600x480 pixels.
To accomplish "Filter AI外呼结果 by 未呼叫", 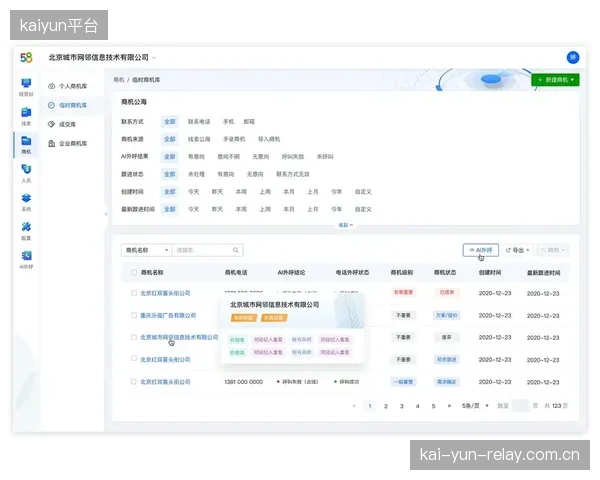I will (325, 157).
